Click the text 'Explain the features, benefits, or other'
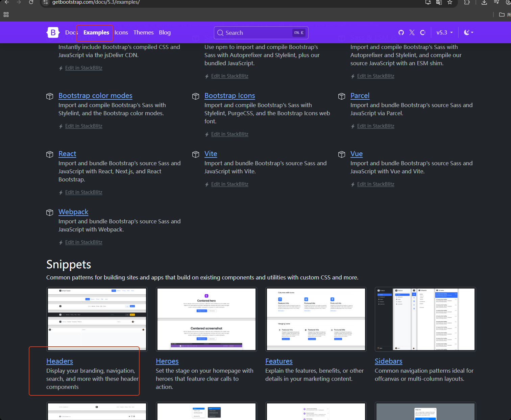 pyautogui.click(x=315, y=371)
